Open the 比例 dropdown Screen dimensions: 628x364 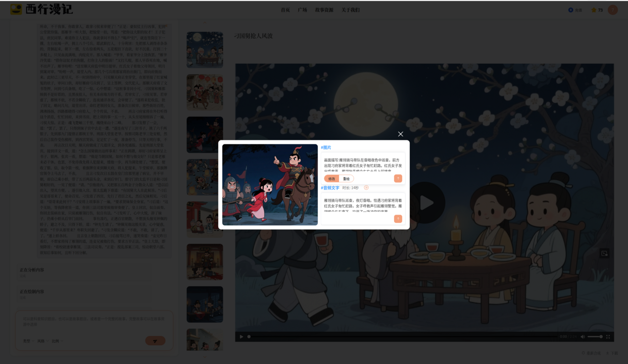click(x=56, y=341)
